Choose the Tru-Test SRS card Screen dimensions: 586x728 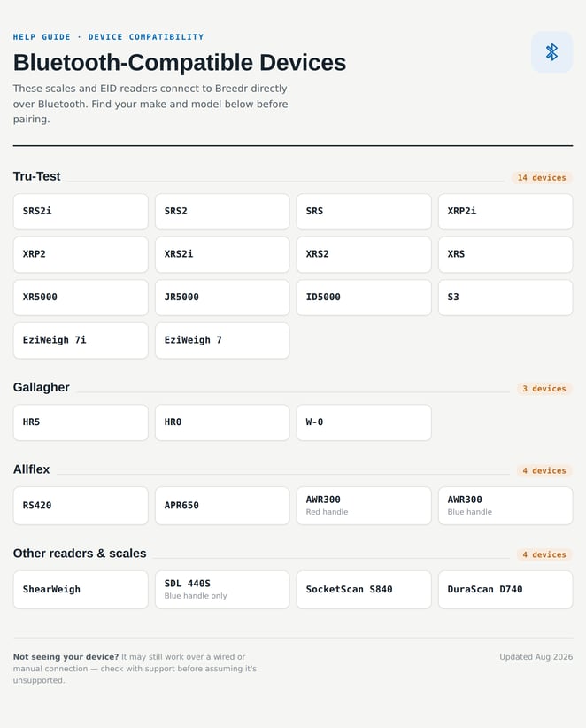[364, 212]
